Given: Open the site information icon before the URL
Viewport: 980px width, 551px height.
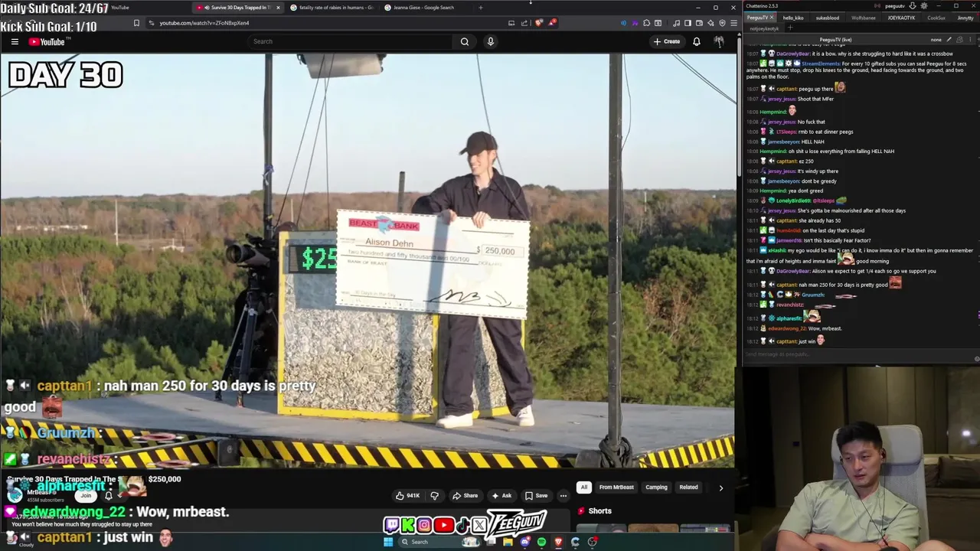Looking at the screenshot, I should [x=152, y=23].
